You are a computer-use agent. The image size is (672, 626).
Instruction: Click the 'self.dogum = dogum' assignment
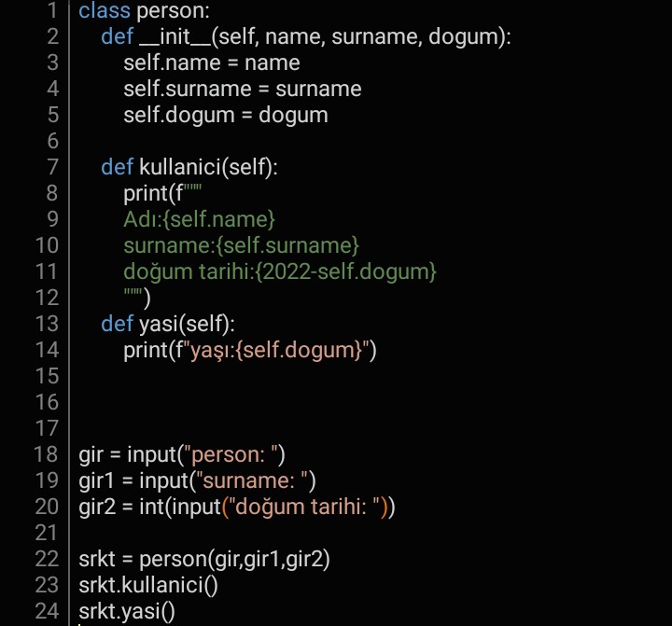coord(226,116)
